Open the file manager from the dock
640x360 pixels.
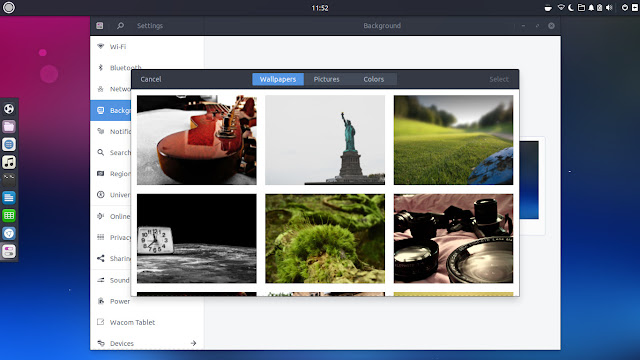(x=9, y=127)
